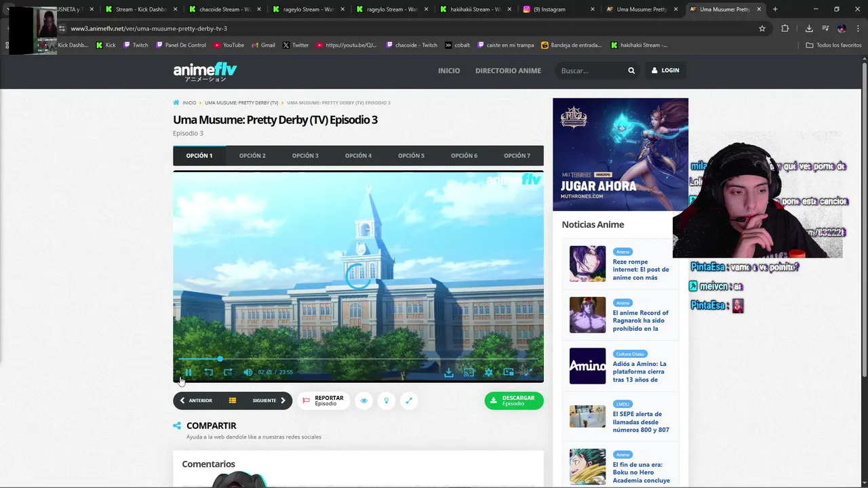
Task: Open the Adiós a Amino news headline
Action: click(x=639, y=371)
